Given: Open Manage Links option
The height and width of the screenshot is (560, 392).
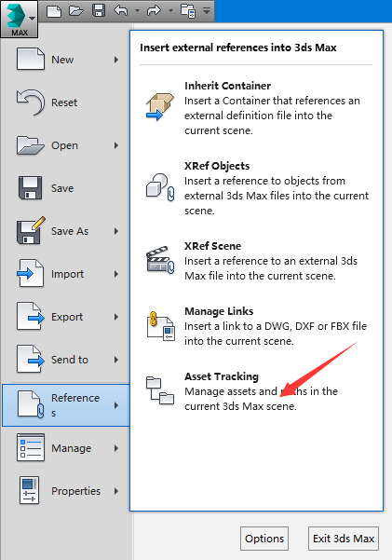Looking at the screenshot, I should [x=257, y=326].
